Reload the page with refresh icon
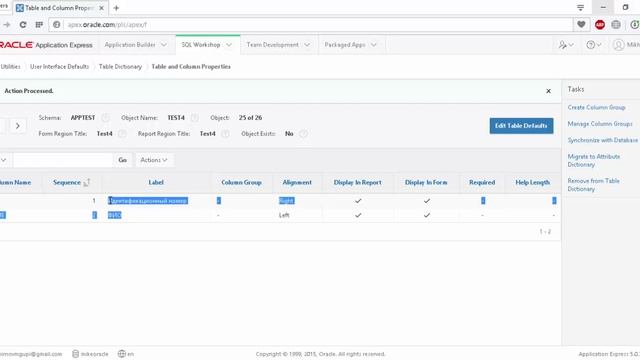Image resolution: width=640 pixels, height=360 pixels. [x=23, y=24]
